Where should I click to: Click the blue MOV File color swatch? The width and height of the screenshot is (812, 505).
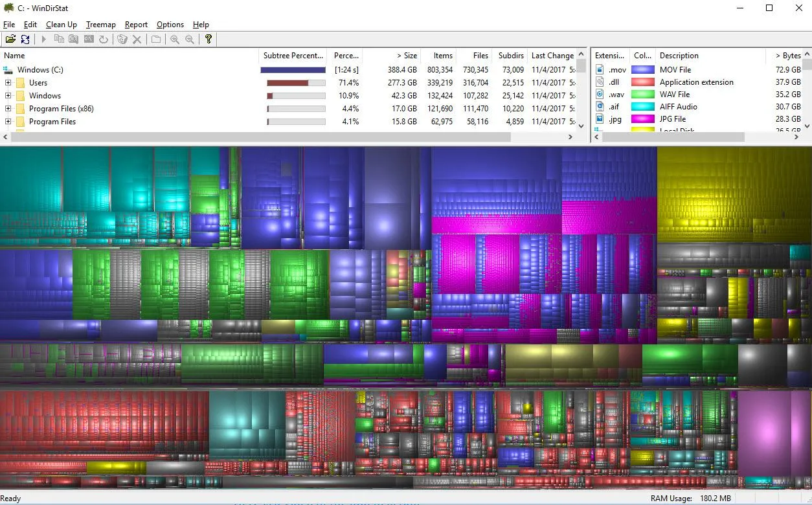pyautogui.click(x=643, y=70)
